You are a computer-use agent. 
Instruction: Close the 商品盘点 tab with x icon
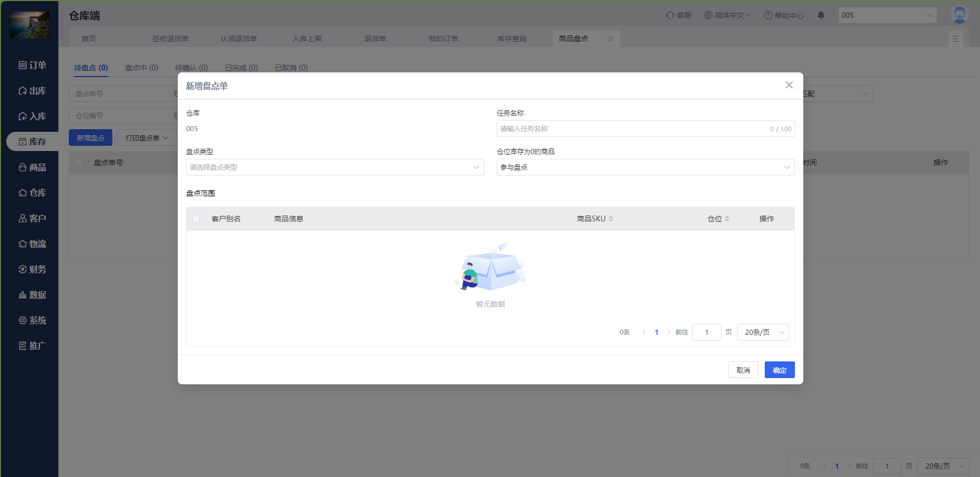[610, 39]
